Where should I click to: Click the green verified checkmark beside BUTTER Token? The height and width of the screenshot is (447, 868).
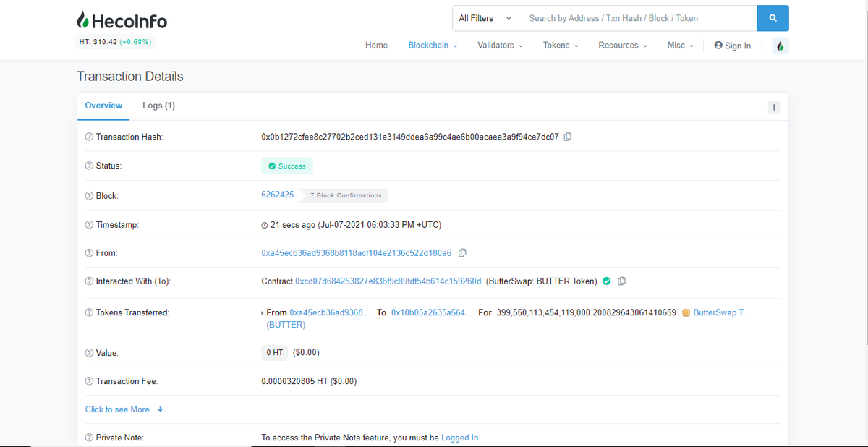tap(607, 281)
